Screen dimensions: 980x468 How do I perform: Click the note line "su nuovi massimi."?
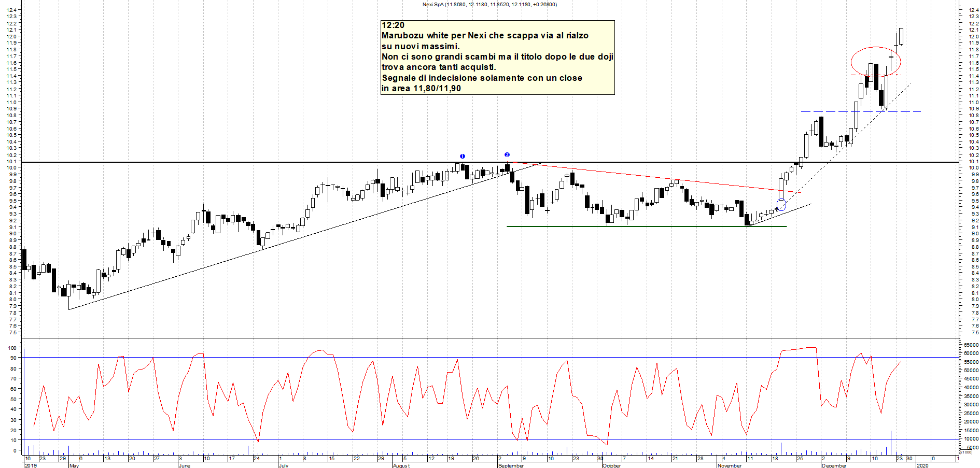coord(421,46)
